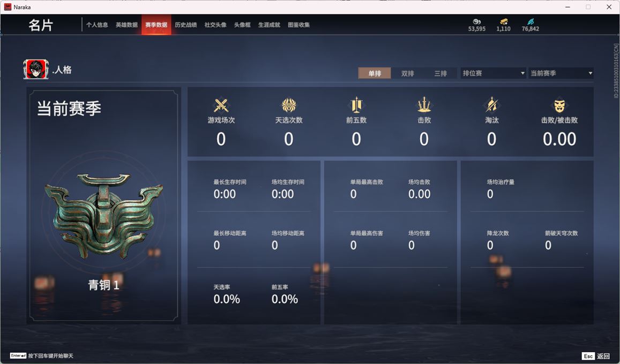This screenshot has width=620, height=364.
Task: Click the crossed swords 游戏场次 icon
Action: click(221, 105)
